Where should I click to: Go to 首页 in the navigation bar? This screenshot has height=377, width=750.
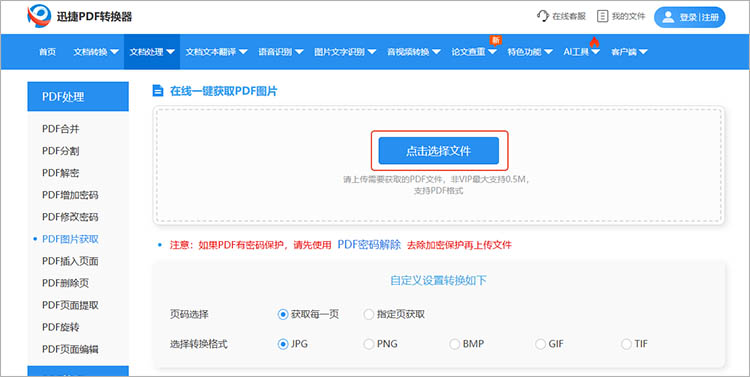(x=47, y=52)
